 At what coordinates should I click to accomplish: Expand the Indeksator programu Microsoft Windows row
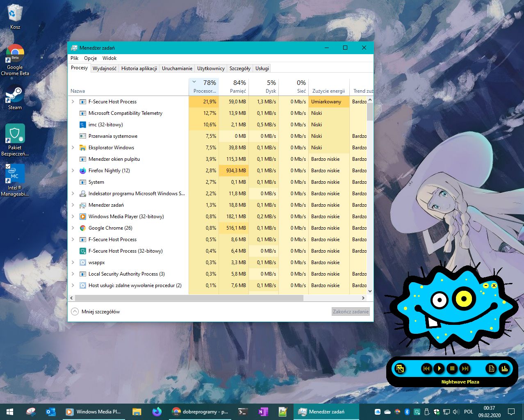tap(73, 194)
